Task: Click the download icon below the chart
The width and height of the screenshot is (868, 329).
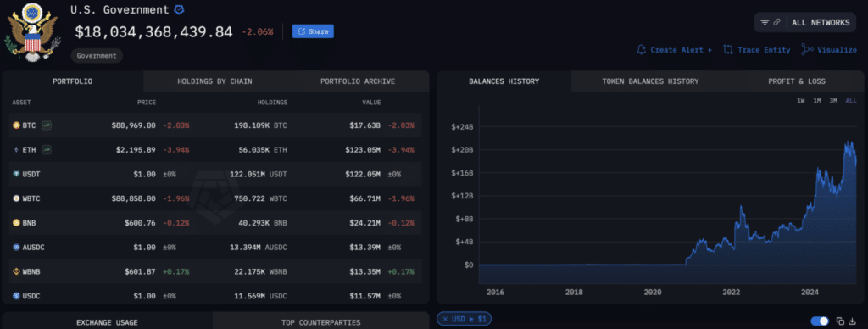Action: [853, 321]
